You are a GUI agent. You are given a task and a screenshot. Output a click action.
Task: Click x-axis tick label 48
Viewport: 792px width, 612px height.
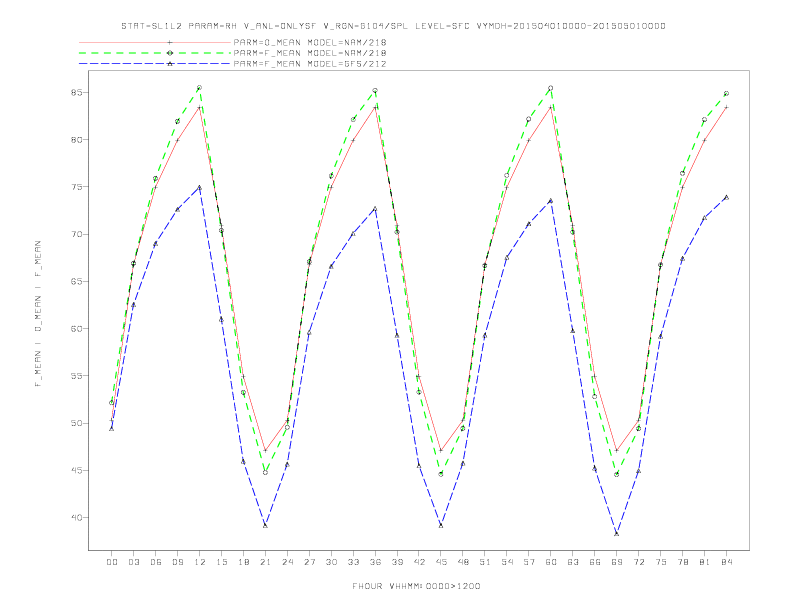point(463,562)
